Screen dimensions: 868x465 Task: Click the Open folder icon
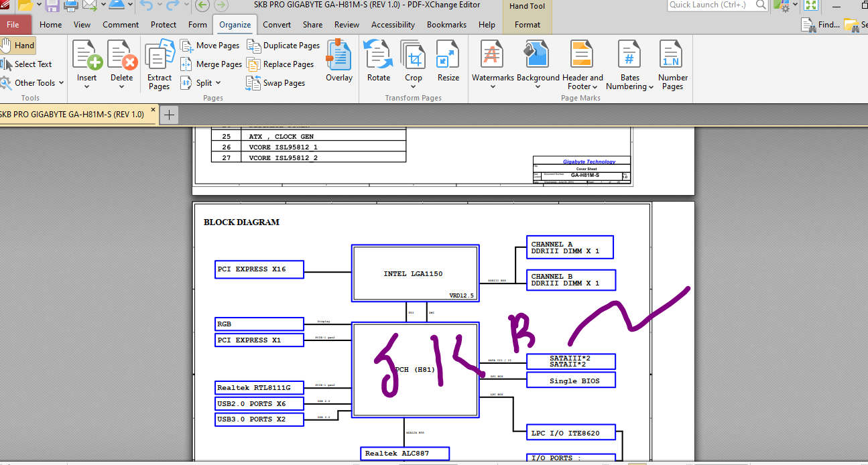click(x=25, y=6)
